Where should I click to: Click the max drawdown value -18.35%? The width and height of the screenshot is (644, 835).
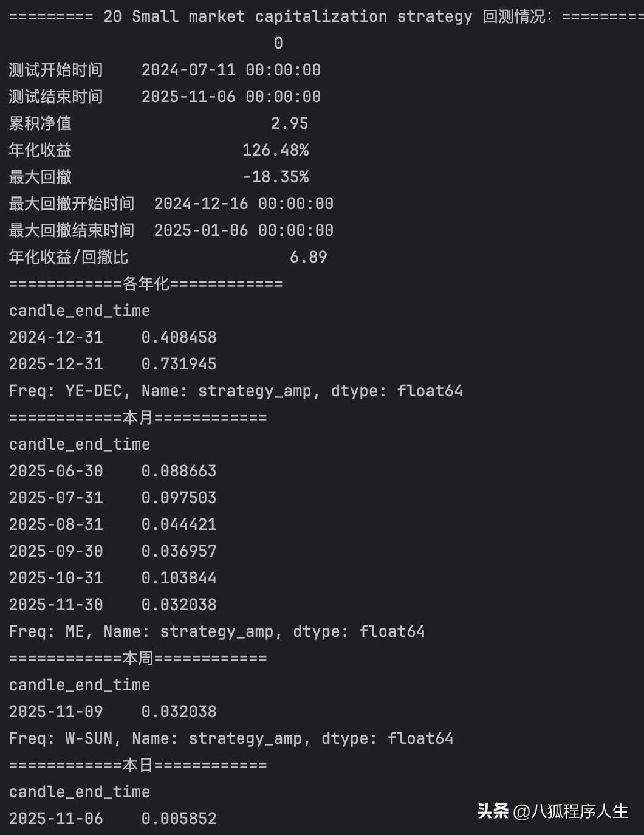[x=275, y=177]
